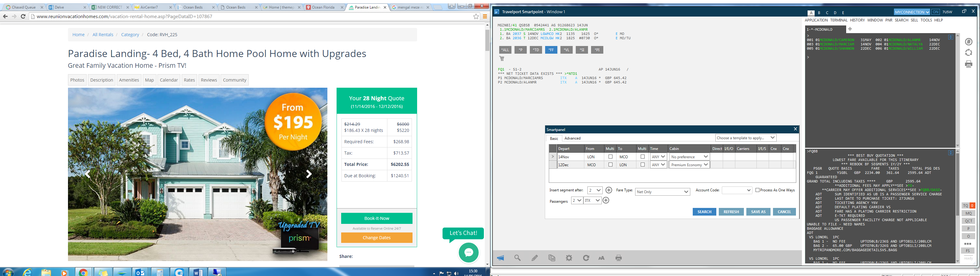
Task: Open the Chrome hamburger menu
Action: pos(485,16)
